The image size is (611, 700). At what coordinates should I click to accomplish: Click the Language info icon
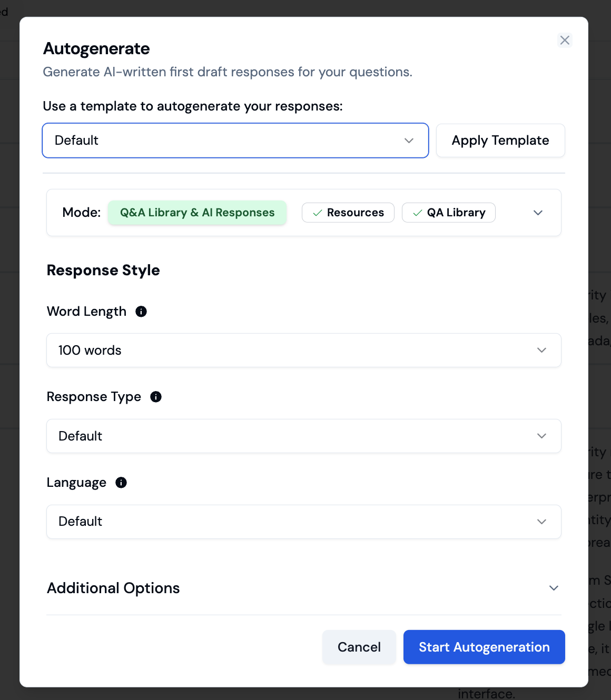[121, 483]
